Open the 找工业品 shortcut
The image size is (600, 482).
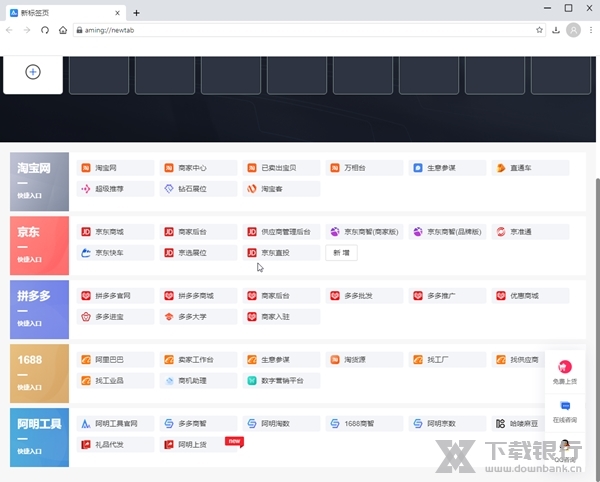click(115, 381)
